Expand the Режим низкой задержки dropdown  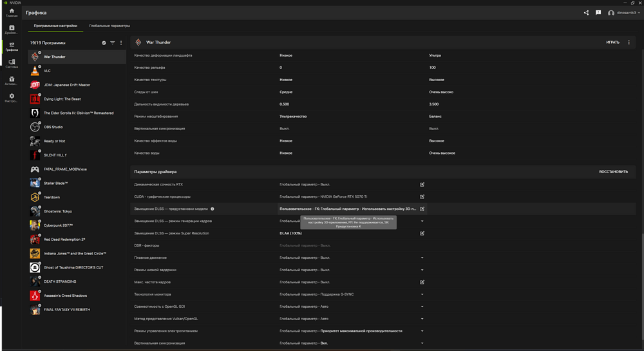[x=422, y=270]
